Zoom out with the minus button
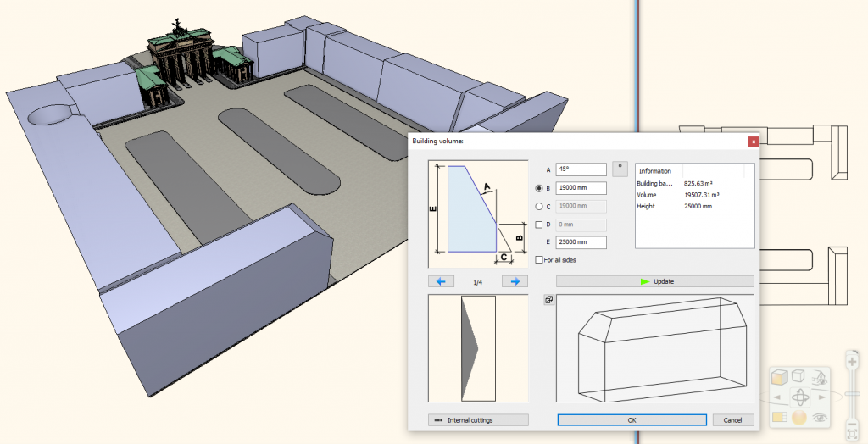Image resolution: width=868 pixels, height=444 pixels. pyautogui.click(x=852, y=424)
